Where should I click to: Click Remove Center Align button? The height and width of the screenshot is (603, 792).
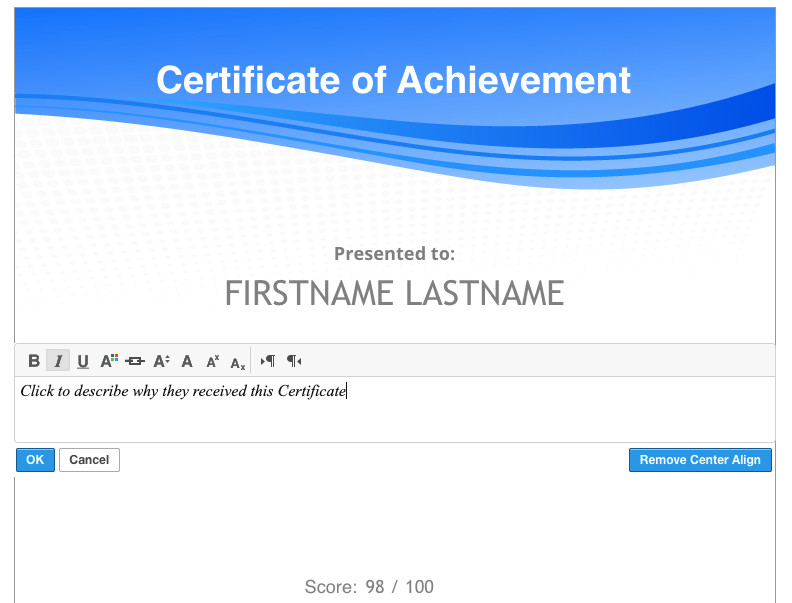pos(700,460)
